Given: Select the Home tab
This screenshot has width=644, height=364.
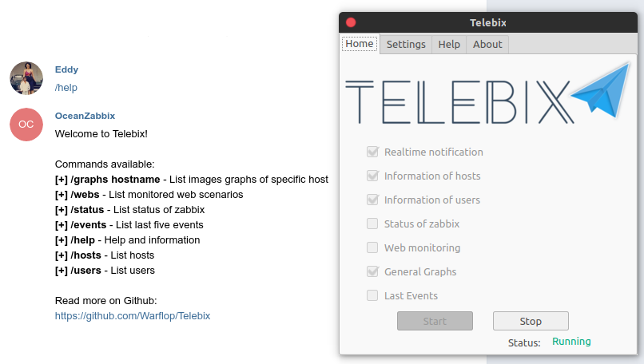Looking at the screenshot, I should coord(360,43).
